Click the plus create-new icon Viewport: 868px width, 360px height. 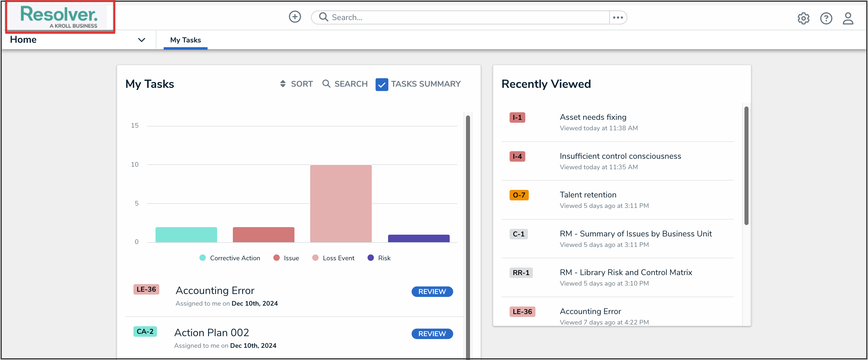(294, 17)
